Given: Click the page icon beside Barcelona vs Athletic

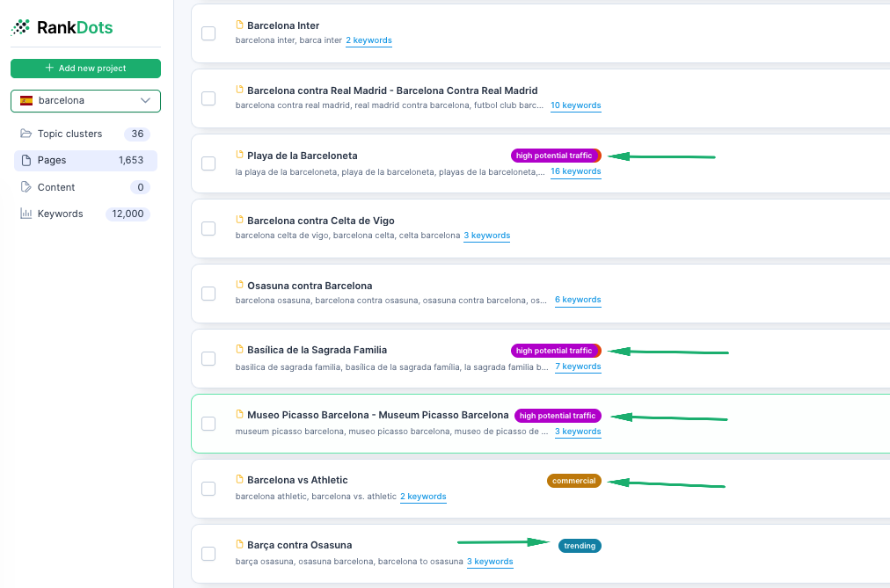Looking at the screenshot, I should coord(239,479).
